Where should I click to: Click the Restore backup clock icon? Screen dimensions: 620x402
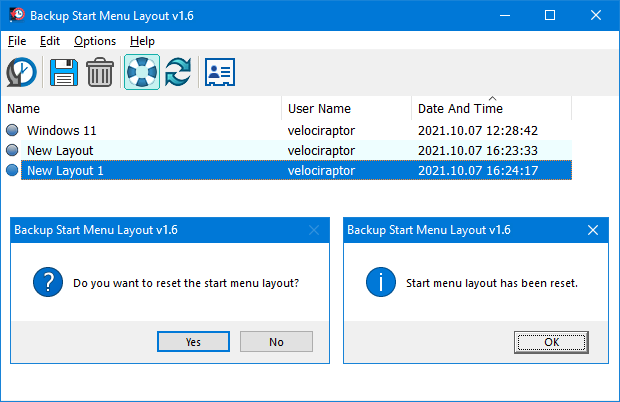point(21,72)
